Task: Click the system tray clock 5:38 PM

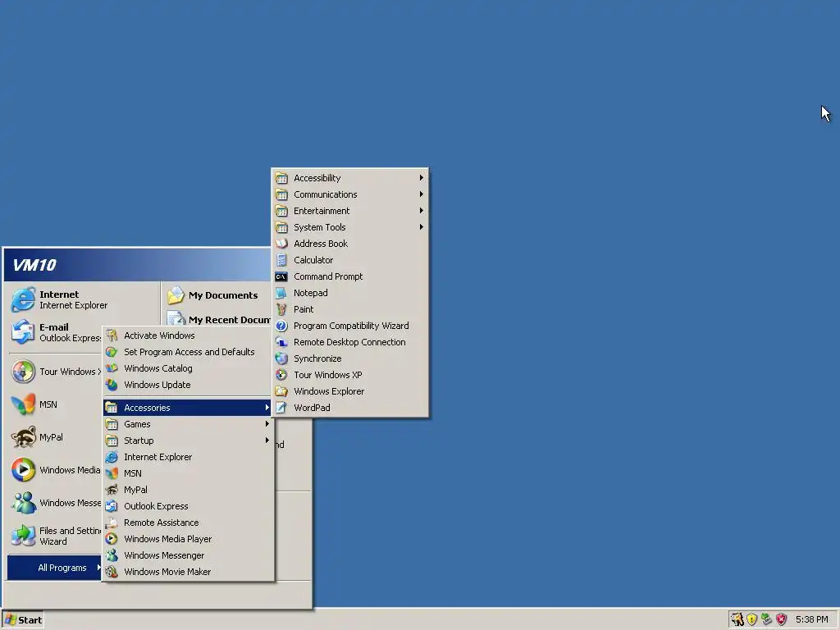Action: tap(811, 619)
